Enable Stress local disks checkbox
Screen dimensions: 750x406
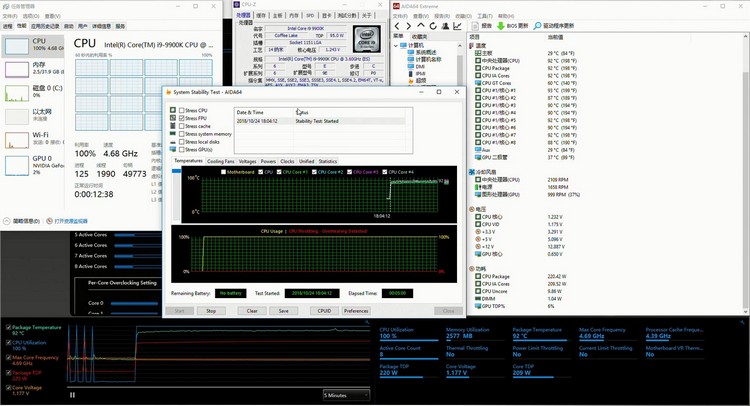182,142
